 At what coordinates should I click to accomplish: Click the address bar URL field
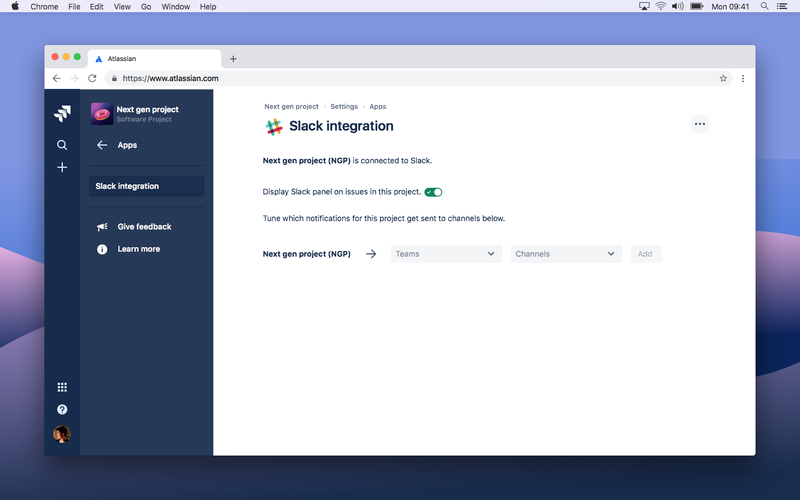pyautogui.click(x=418, y=78)
